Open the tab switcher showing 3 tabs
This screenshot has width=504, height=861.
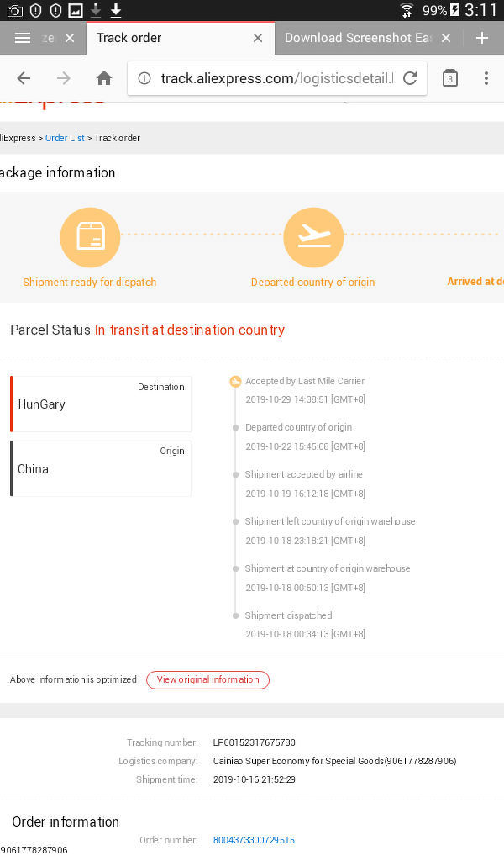(450, 78)
